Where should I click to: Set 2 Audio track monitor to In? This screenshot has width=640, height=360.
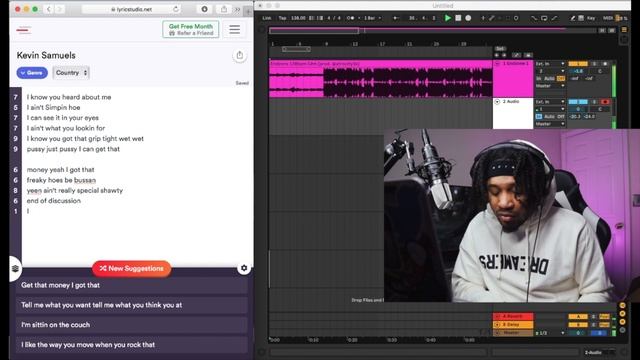pos(538,116)
